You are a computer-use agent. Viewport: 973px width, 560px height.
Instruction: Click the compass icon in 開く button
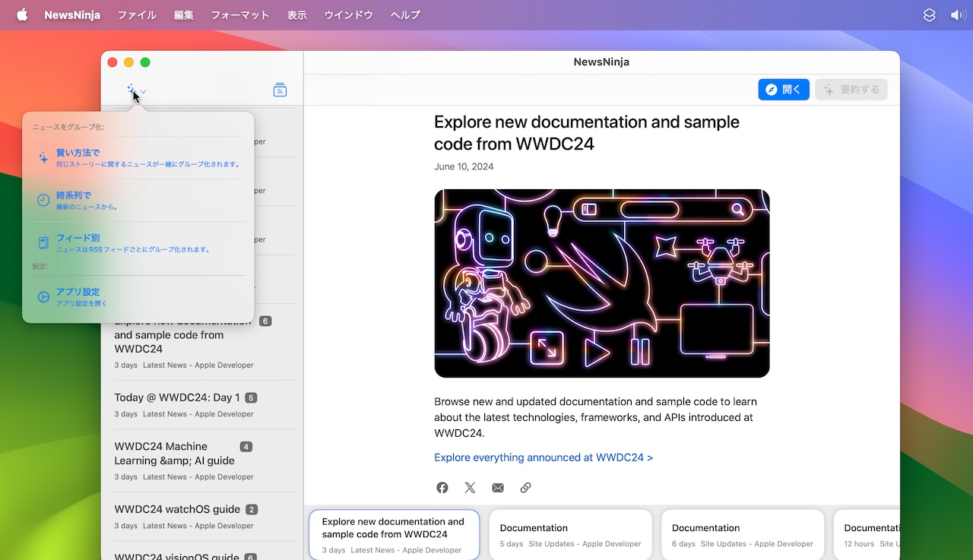[x=772, y=90]
